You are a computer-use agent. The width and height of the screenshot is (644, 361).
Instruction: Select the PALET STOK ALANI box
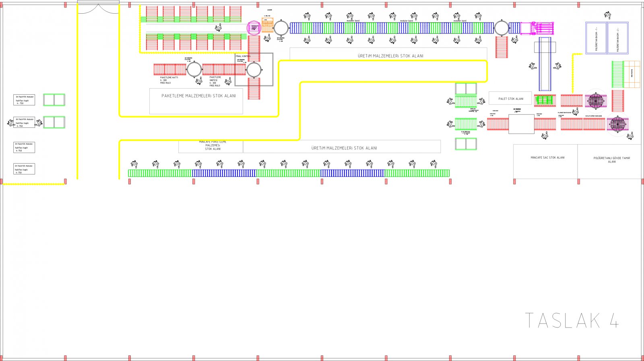coord(510,99)
